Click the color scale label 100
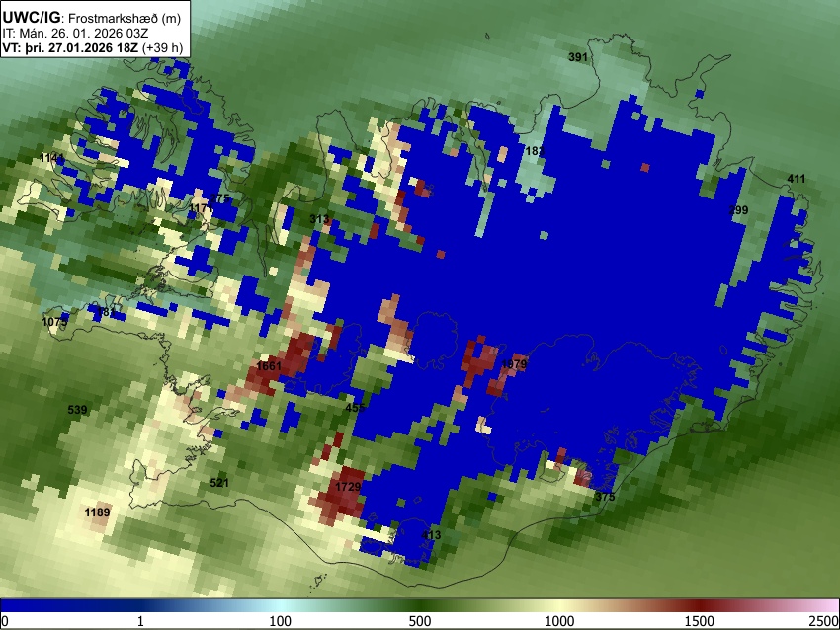Viewport: 840px width, 630px height. 281,621
